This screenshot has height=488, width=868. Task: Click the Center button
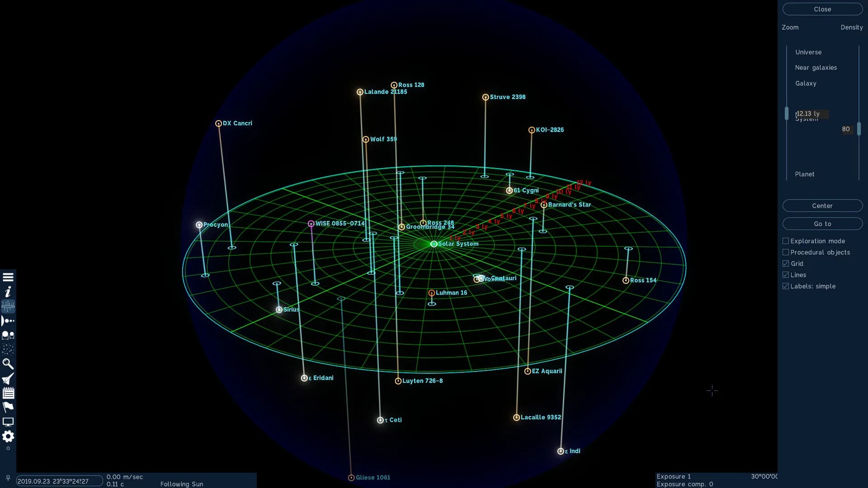822,206
